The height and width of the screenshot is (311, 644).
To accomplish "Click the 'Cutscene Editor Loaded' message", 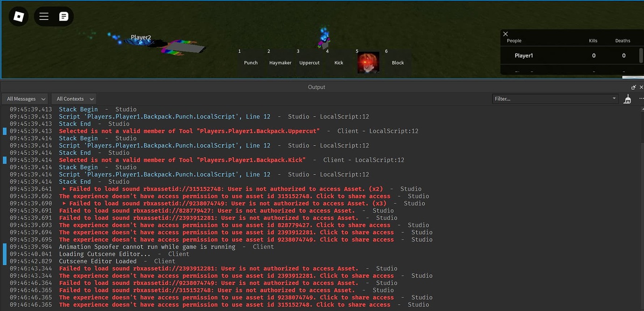I will [98, 262].
